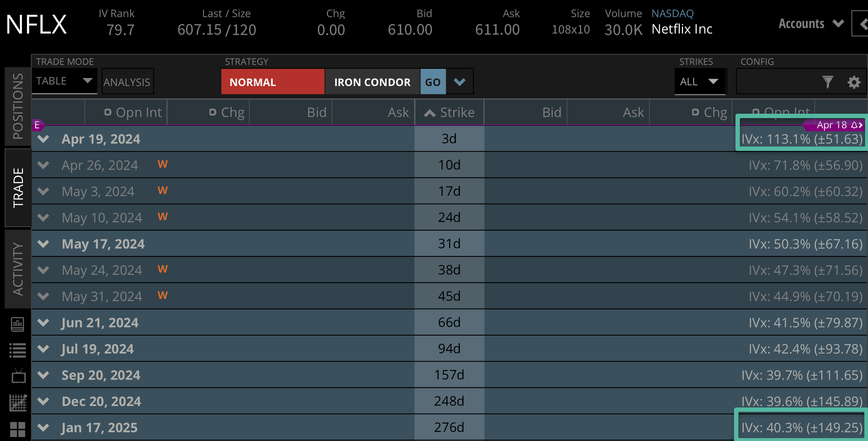This screenshot has width=868, height=441.
Task: Toggle the right Chg column indicator
Action: 696,112
